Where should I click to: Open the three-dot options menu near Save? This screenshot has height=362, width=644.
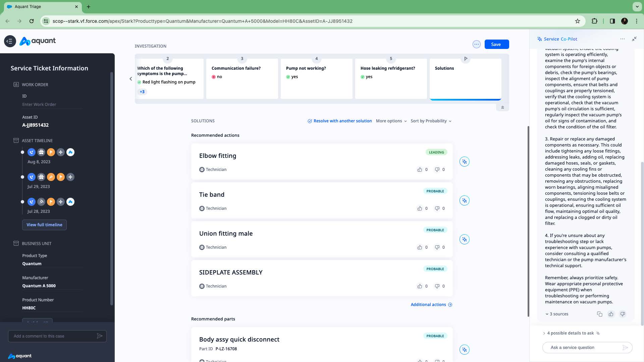tap(477, 44)
